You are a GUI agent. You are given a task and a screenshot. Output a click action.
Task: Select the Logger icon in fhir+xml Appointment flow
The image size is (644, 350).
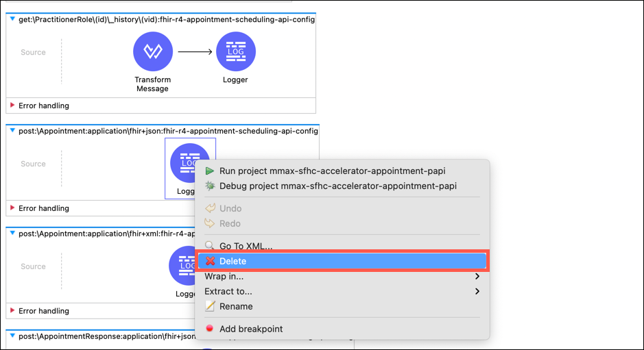click(182, 266)
